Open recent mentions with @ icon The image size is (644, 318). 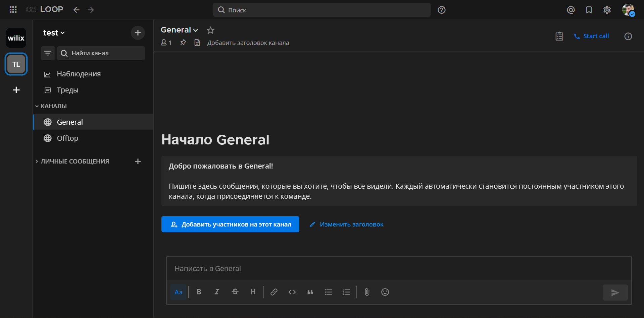[x=571, y=10]
